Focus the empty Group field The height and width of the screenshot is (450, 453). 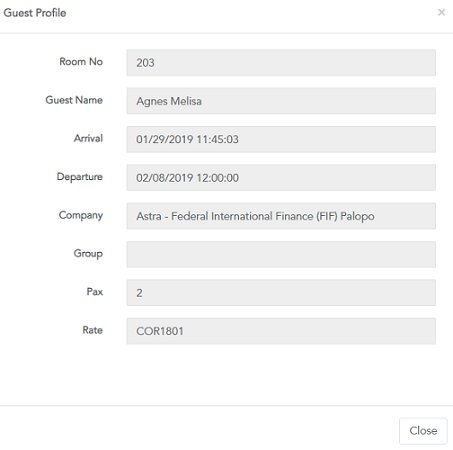[281, 254]
